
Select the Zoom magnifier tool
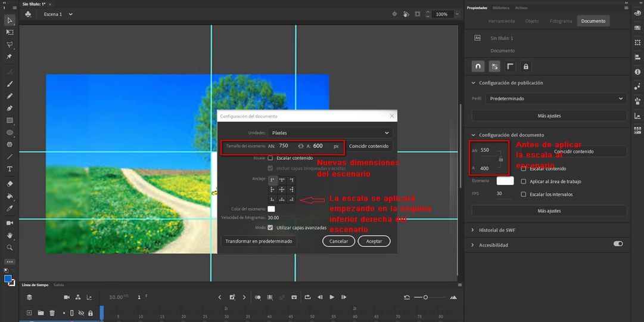coord(10,247)
